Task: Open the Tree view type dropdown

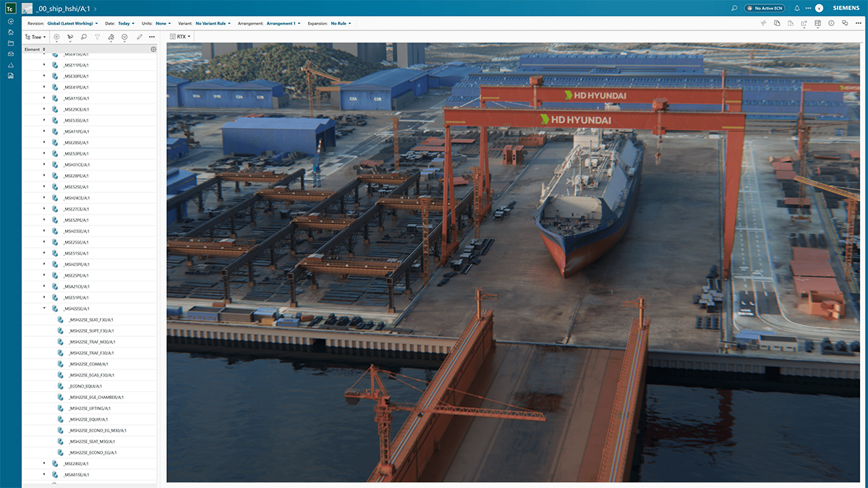Action: tap(36, 36)
